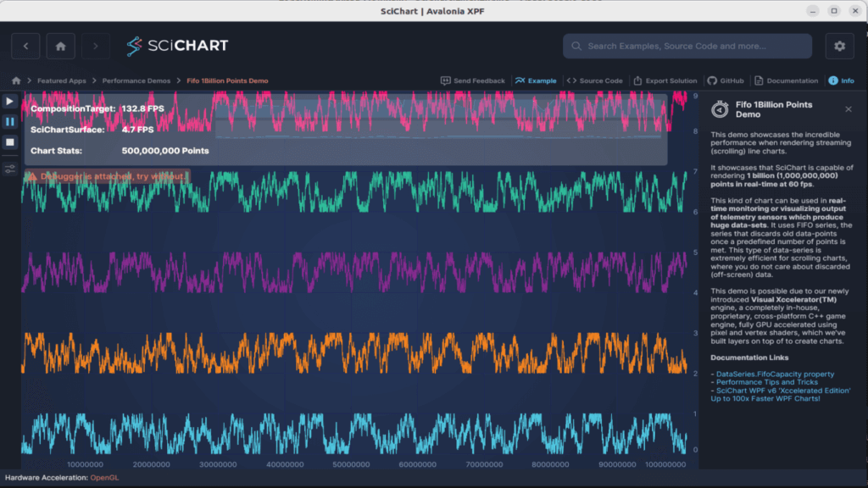Stop the chart with the square button
This screenshot has height=488, width=868.
pyautogui.click(x=10, y=142)
